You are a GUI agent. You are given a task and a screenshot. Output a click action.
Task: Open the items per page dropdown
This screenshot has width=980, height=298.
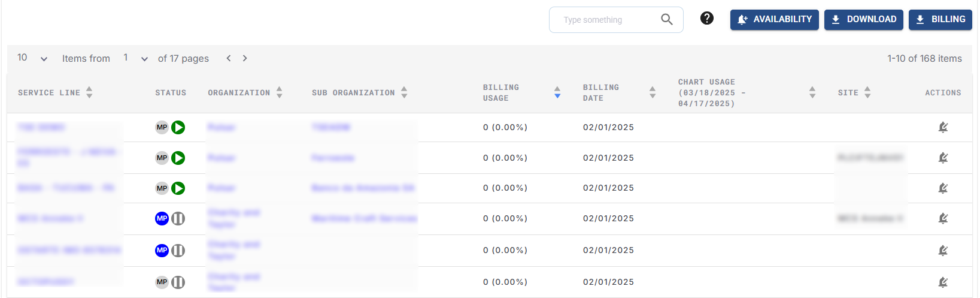(x=32, y=58)
